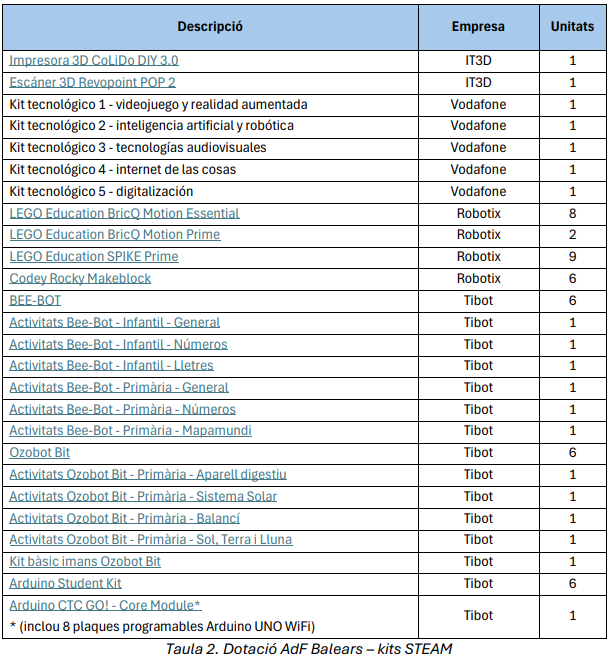The height and width of the screenshot is (656, 609).
Task: Open Ozobot Bit Sol, Terra i Lluna link
Action: tap(151, 540)
